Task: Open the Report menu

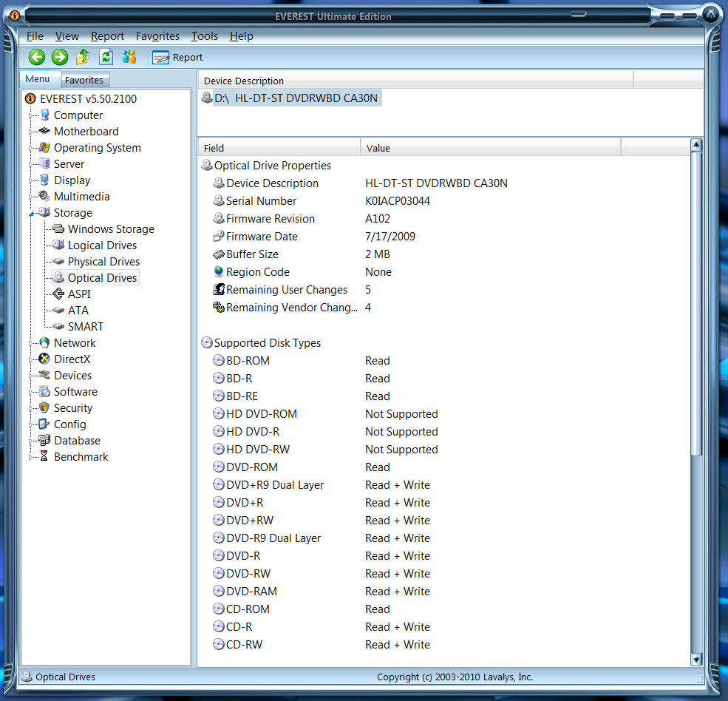Action: tap(107, 35)
